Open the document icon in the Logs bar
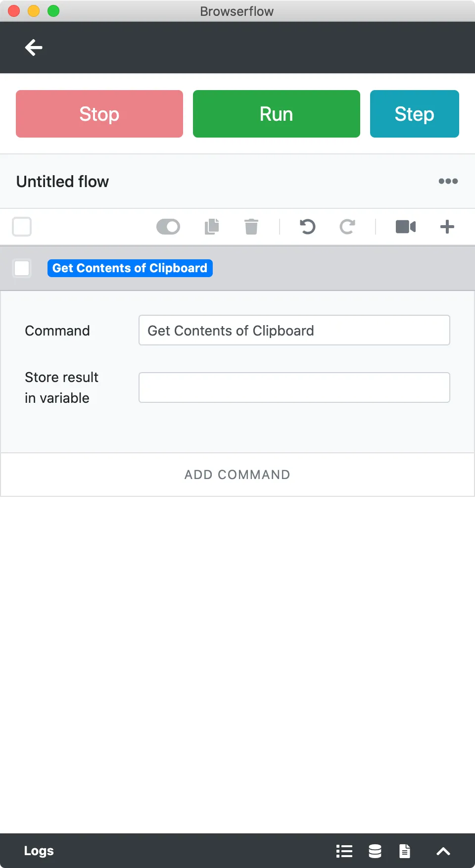 [405, 851]
